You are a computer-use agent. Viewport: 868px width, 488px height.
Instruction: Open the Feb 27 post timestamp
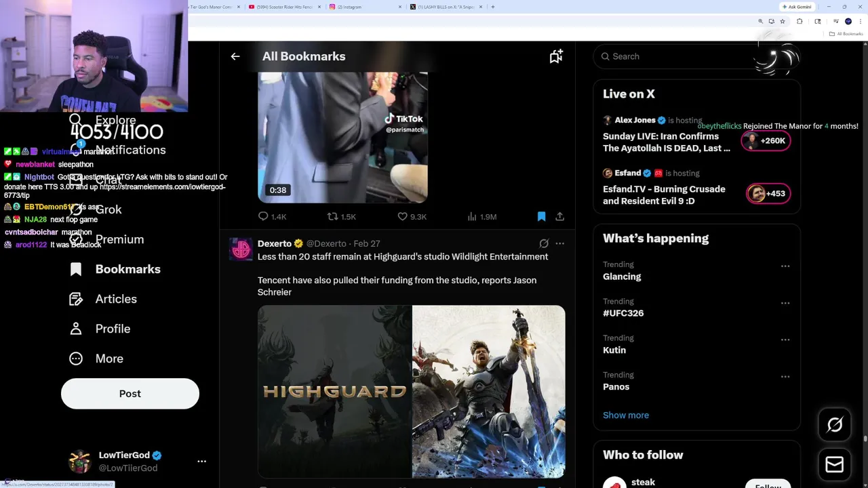[x=367, y=243]
